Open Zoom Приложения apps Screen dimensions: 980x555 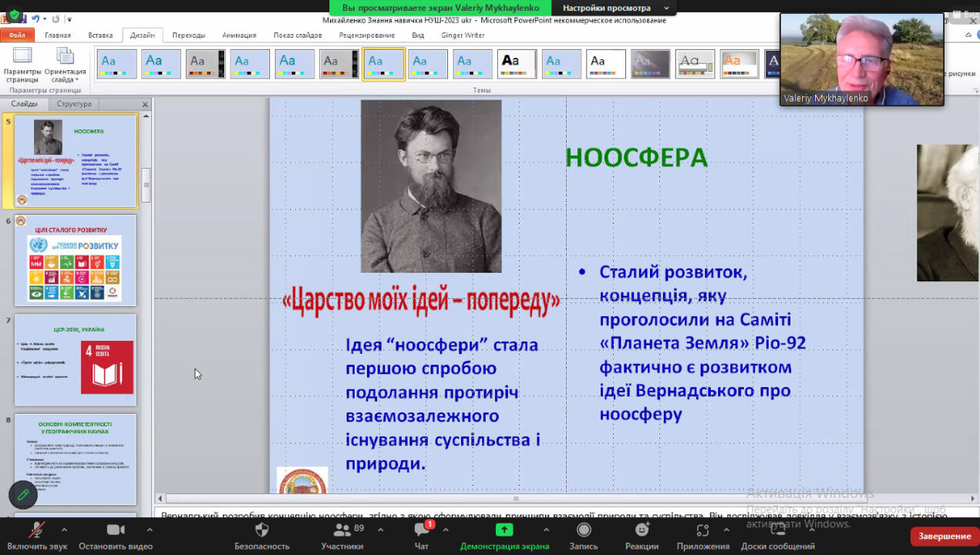pyautogui.click(x=702, y=536)
